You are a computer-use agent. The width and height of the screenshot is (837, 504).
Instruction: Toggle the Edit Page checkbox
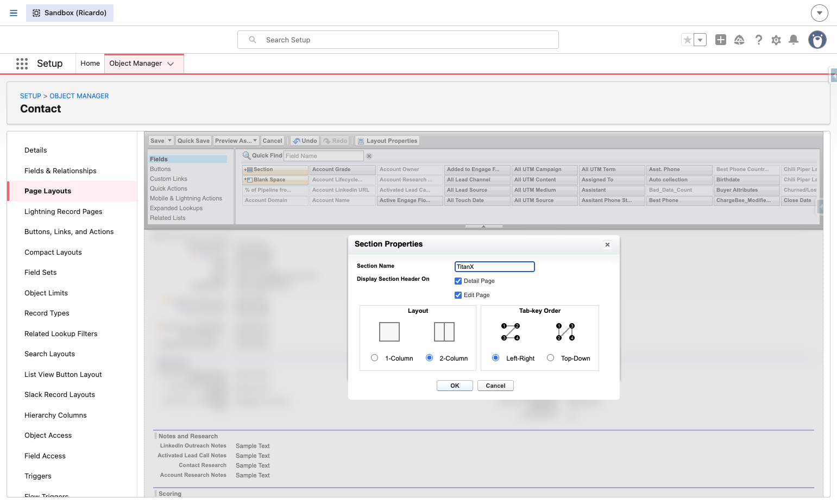pos(458,295)
